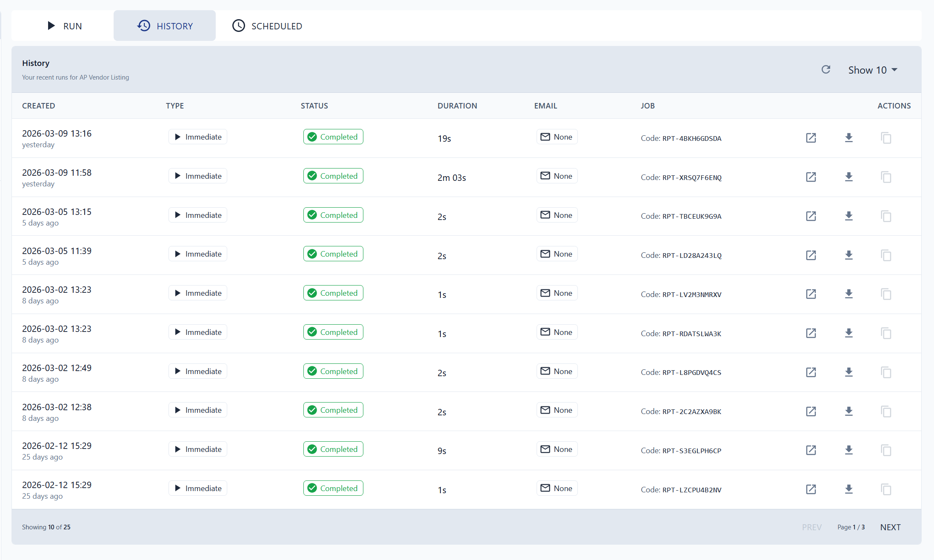Refresh the history list
934x560 pixels.
point(826,69)
